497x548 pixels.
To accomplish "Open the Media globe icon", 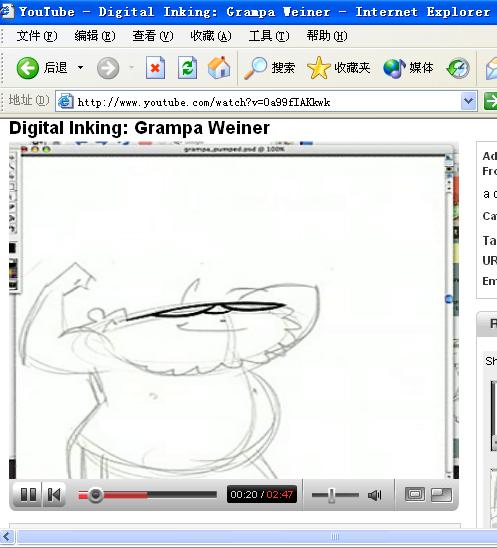I will point(408,68).
